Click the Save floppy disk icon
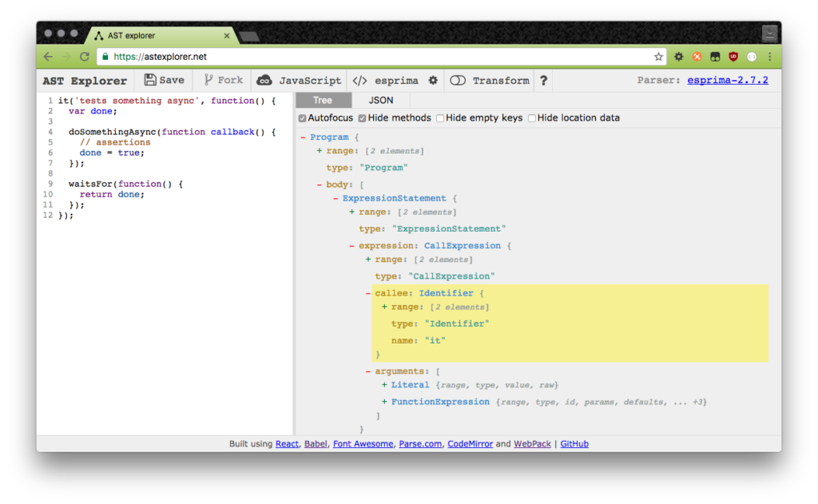The image size is (818, 504). [x=150, y=80]
